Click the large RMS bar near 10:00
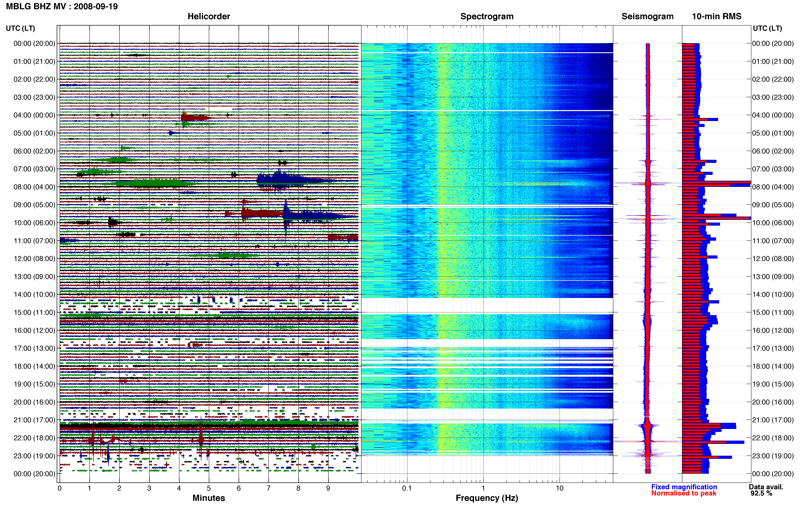The height and width of the screenshot is (508, 812). [716, 218]
